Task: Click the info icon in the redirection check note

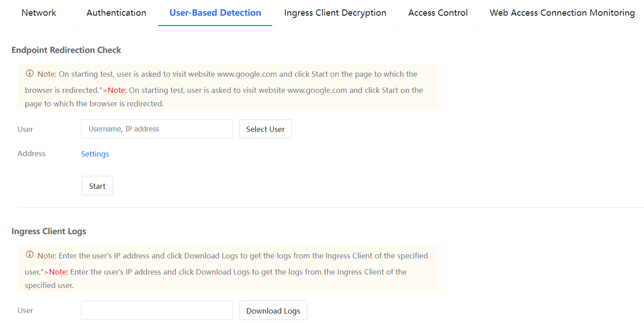Action: tap(30, 73)
